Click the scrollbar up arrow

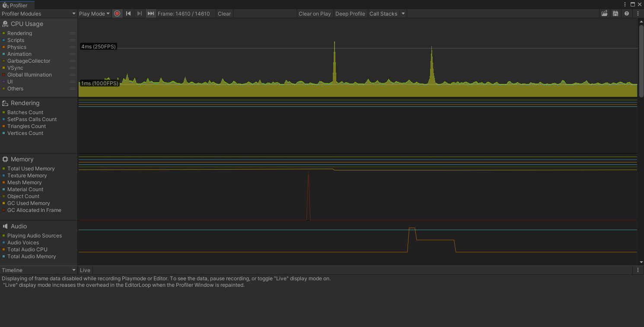tap(641, 21)
